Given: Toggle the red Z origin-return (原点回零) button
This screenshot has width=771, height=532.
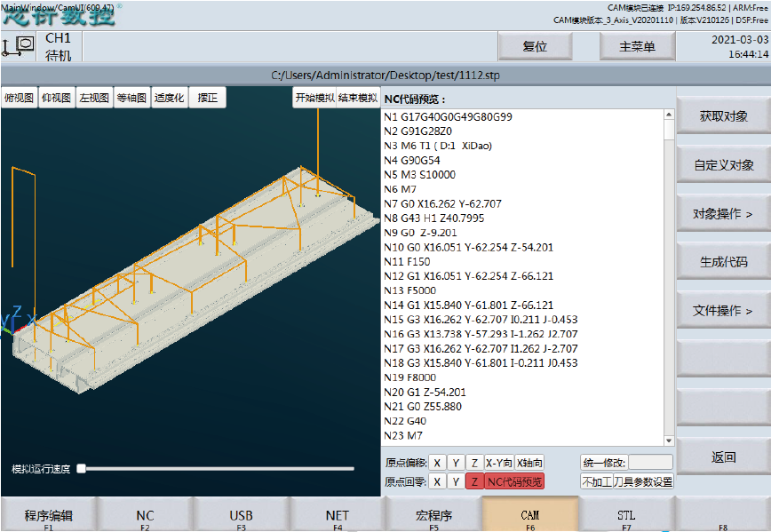Looking at the screenshot, I should click(x=474, y=481).
